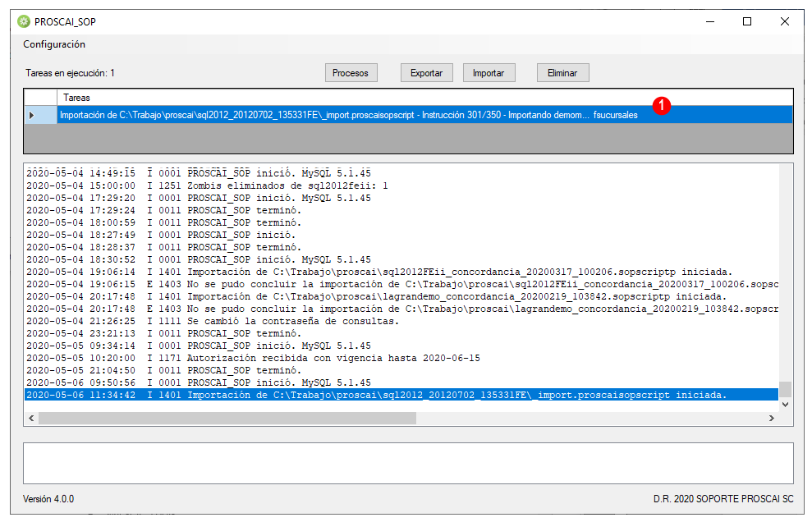Click the log scroll-down arrow
The width and height of the screenshot is (812, 522).
[x=786, y=405]
